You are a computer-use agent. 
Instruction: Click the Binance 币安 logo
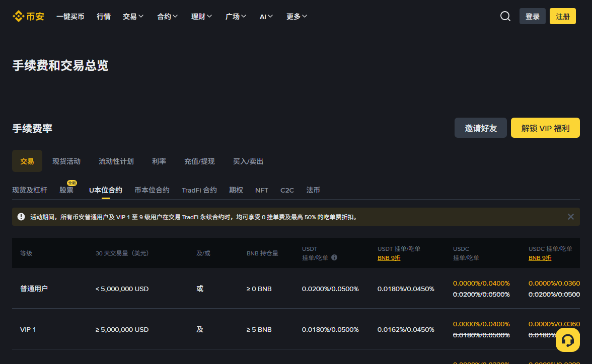(x=28, y=16)
